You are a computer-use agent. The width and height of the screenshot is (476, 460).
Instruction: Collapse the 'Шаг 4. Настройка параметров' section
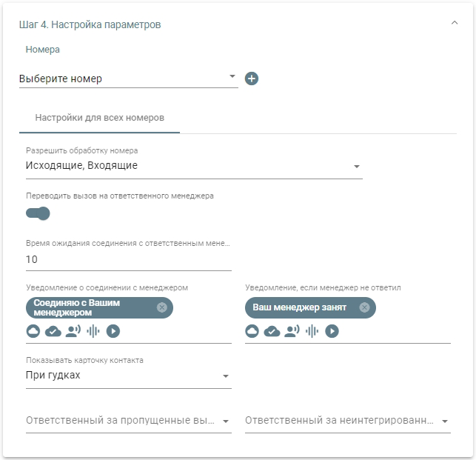click(455, 24)
